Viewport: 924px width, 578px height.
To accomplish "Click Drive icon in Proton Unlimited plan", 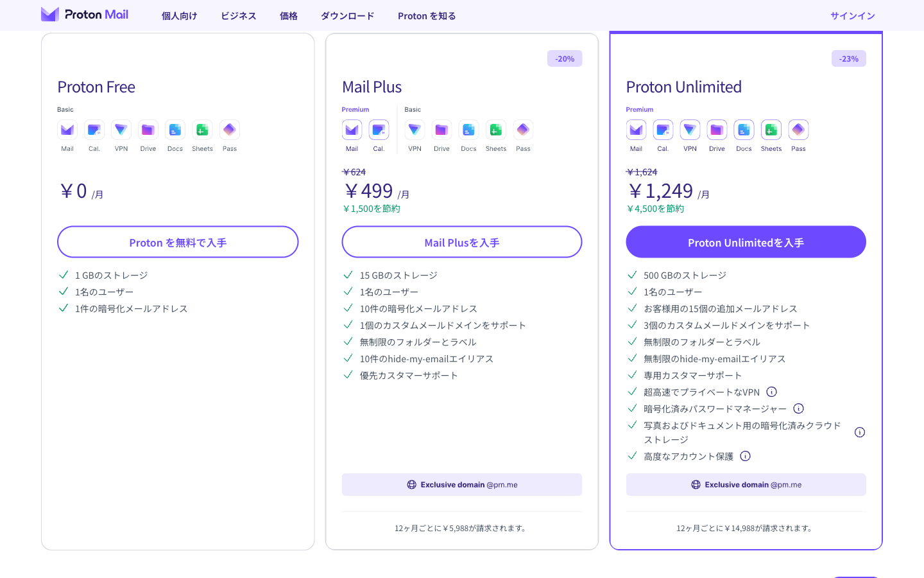I will tap(717, 130).
